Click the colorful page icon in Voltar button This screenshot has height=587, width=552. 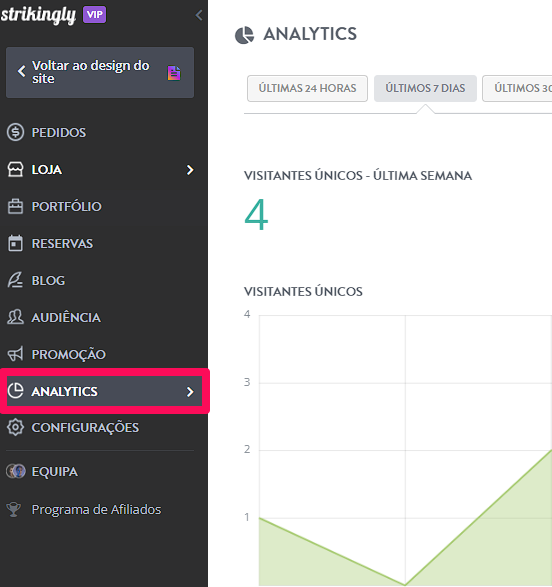coord(174,73)
